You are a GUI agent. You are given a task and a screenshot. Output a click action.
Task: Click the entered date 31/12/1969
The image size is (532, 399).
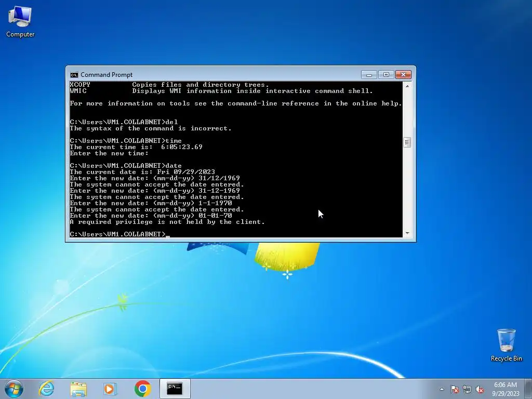(219, 178)
